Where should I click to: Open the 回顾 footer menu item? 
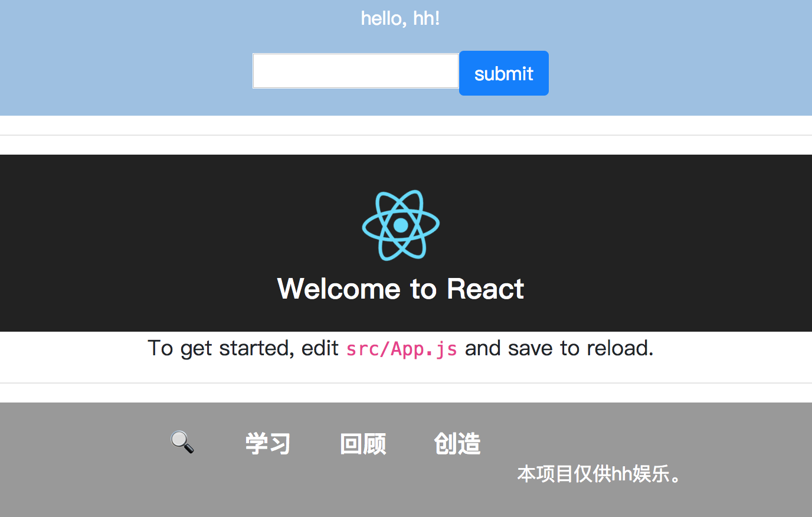click(x=363, y=444)
